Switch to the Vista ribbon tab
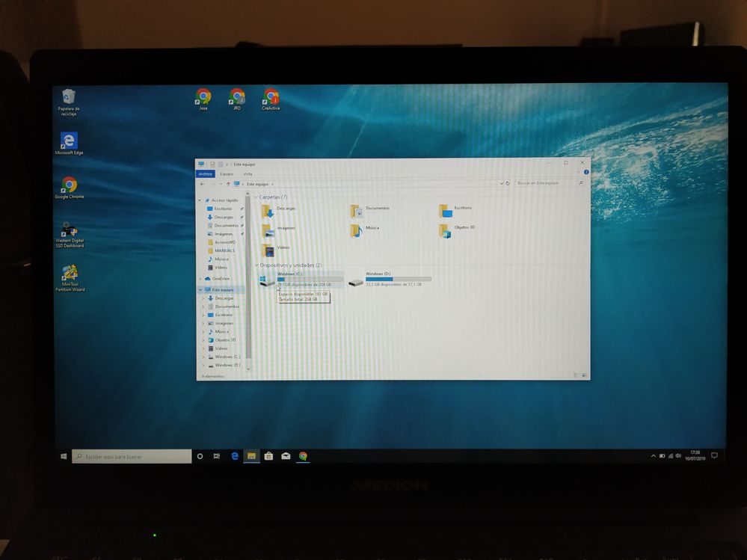Viewport: 747px width, 560px height. [x=248, y=173]
